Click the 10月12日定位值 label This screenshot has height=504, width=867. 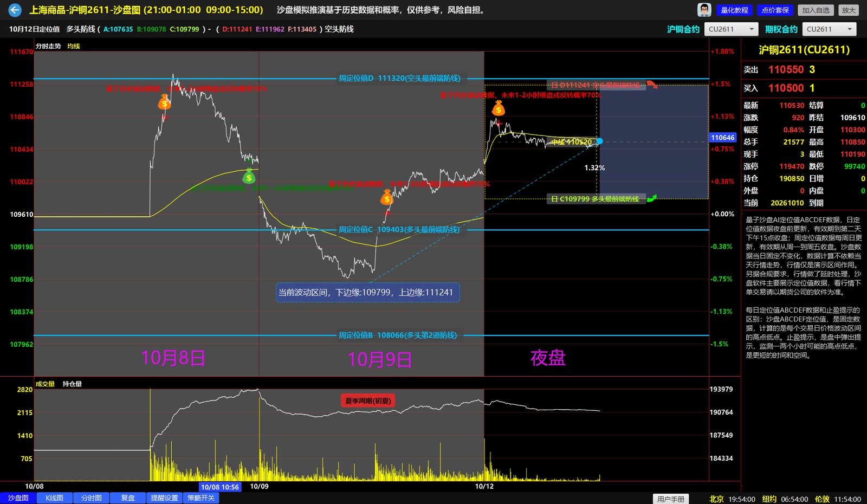(35, 29)
